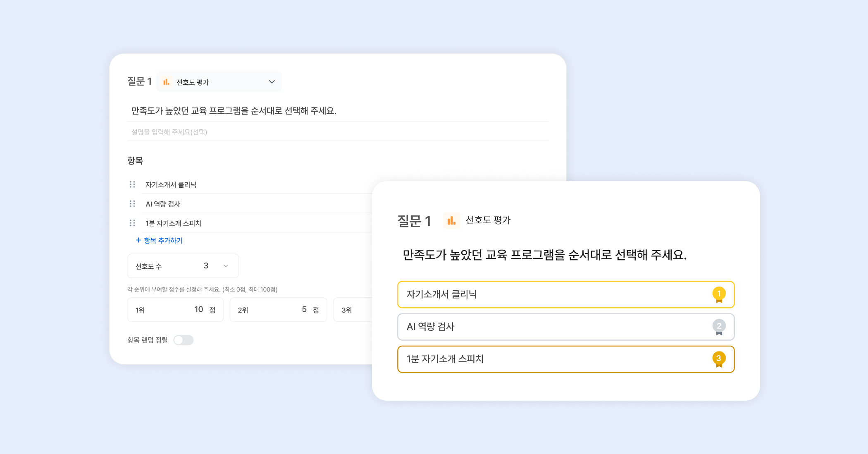This screenshot has width=868, height=454.
Task: Open the 선호도 평가 question type dropdown
Action: point(219,82)
